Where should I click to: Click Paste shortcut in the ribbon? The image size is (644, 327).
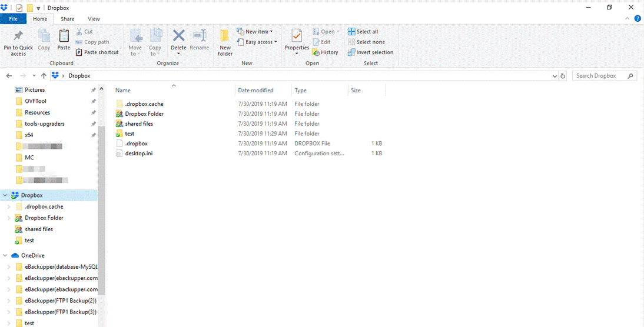click(97, 52)
